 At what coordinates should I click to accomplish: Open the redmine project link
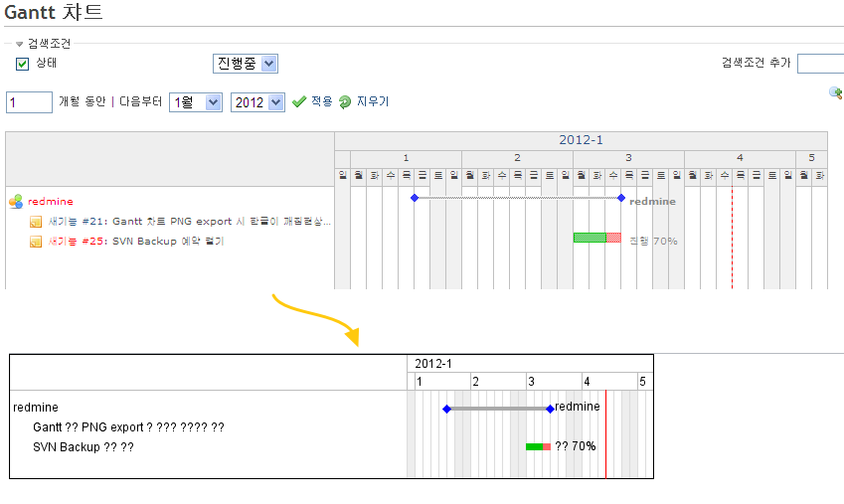51,202
